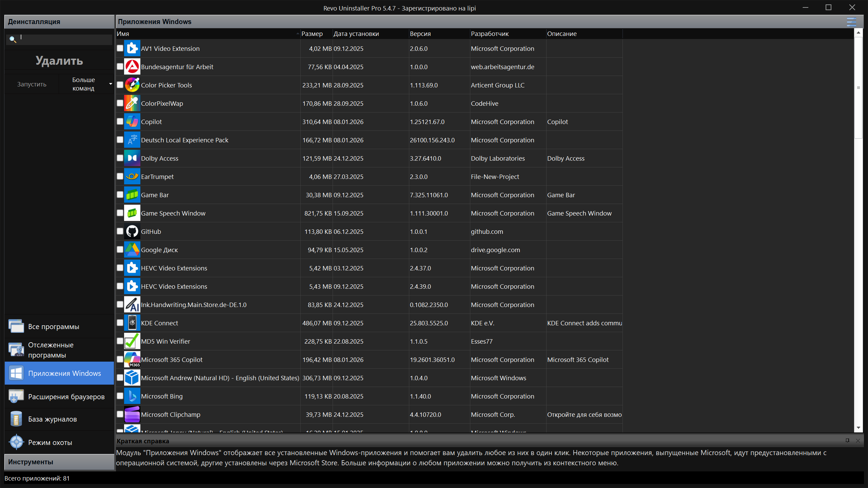Click the Hunter Mode crosshair icon
This screenshot has width=868, height=488.
[x=16, y=442]
